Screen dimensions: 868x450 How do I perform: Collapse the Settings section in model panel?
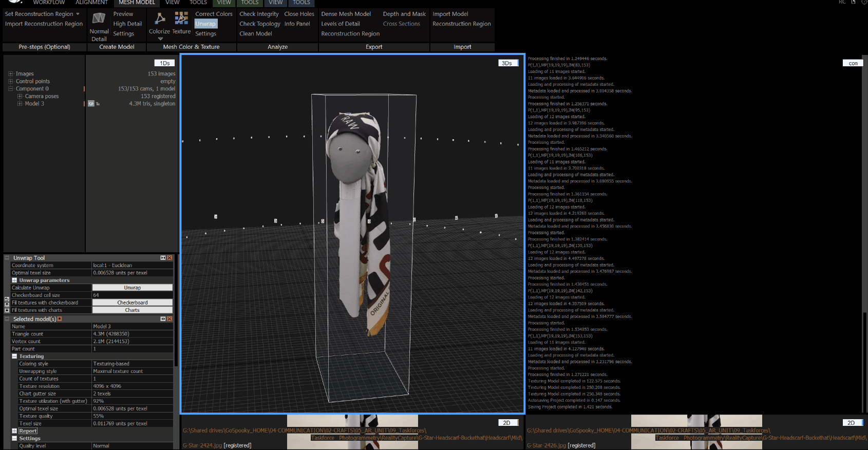14,439
